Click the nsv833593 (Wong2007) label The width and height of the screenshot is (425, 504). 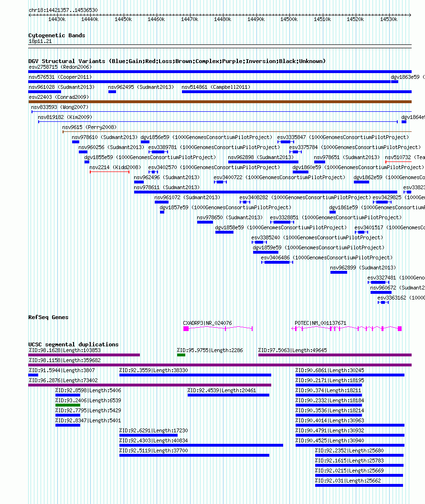pos(60,107)
